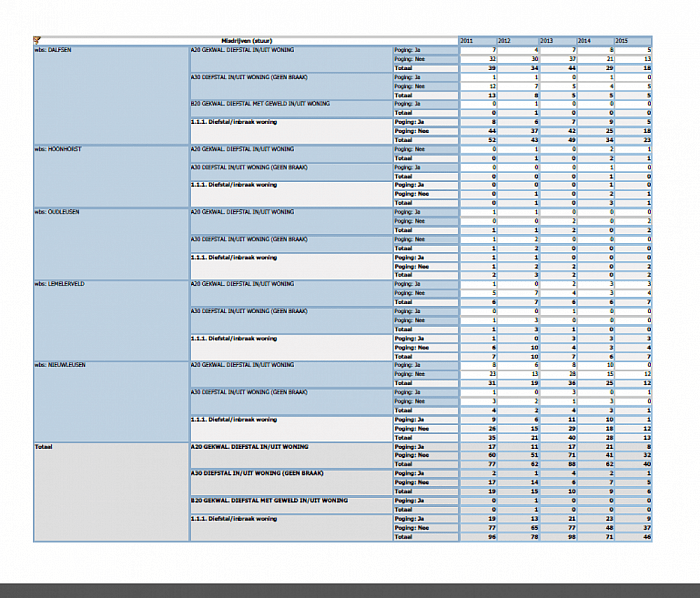Click the A30 DIEFSTAL category under HOONHORST
Viewport: 700px width, 598px height.
(x=249, y=167)
